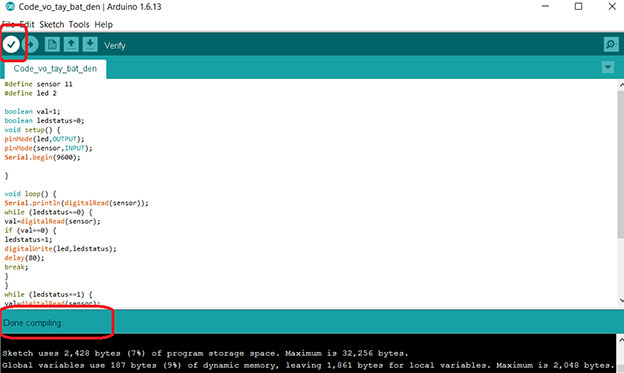Click the 'Done compiling.' status message
Viewport: 624px width, 373px height.
(33, 323)
